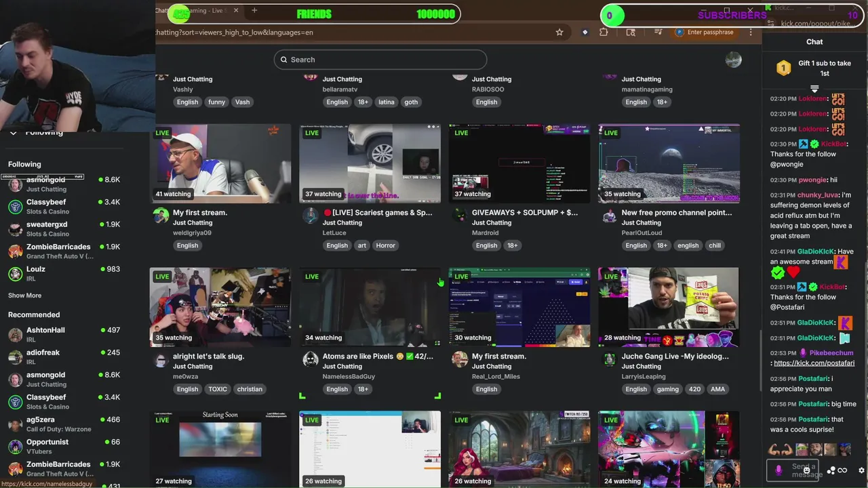Click the 'Gift 1 sub' badge icon

(783, 68)
